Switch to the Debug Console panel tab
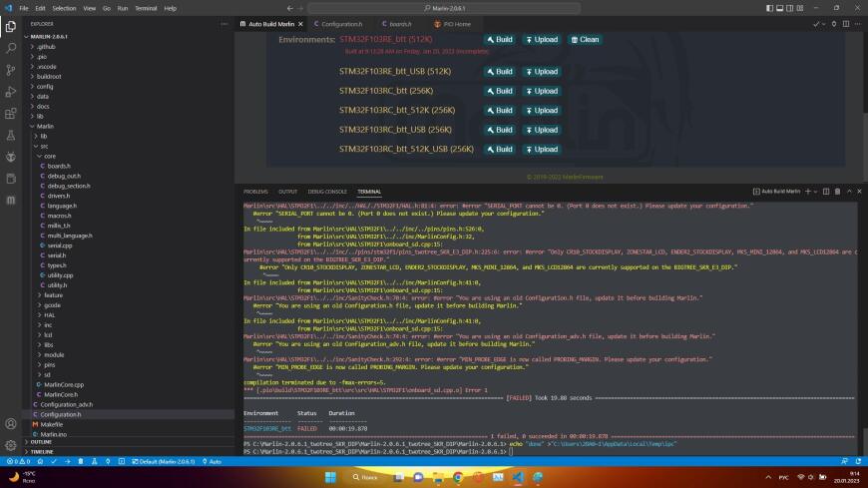Viewport: 868px width, 488px height. click(x=327, y=191)
